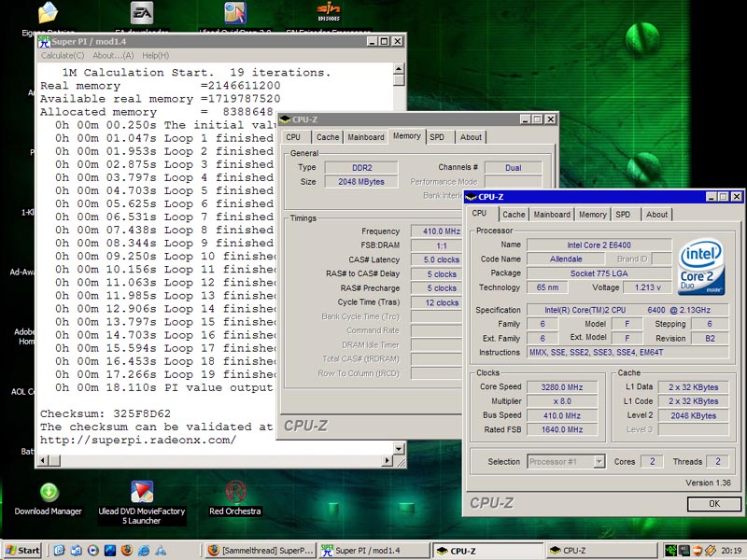The width and height of the screenshot is (747, 560).
Task: Click the Intel Core 2 Duo logo
Action: point(701,265)
